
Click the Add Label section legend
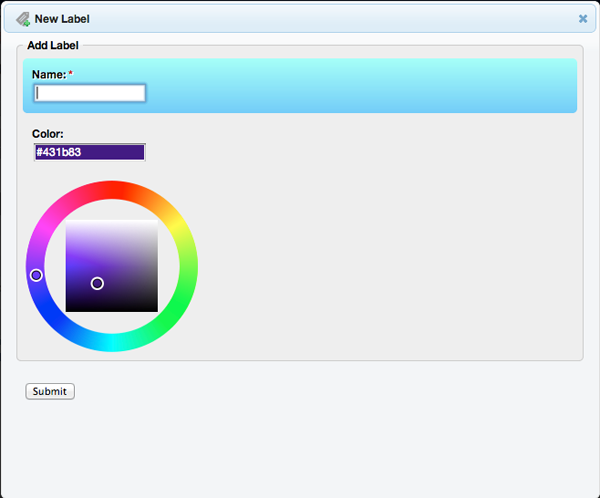53,46
